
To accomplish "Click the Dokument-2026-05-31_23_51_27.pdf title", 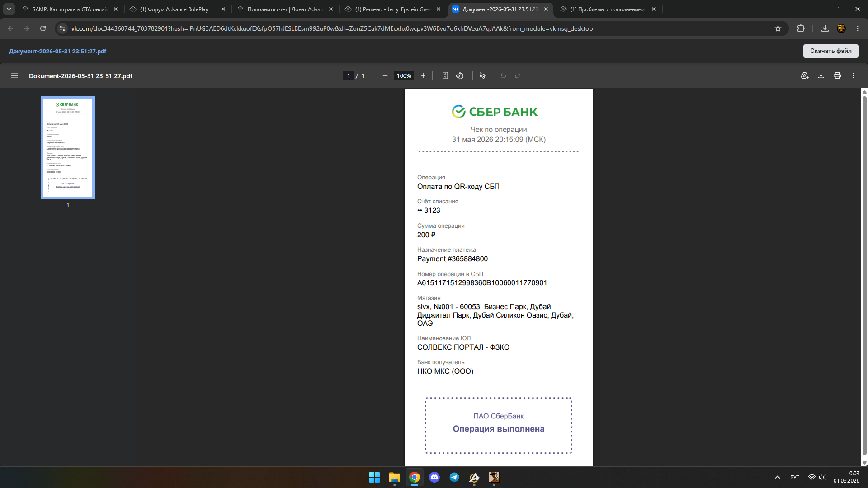I will coord(80,76).
